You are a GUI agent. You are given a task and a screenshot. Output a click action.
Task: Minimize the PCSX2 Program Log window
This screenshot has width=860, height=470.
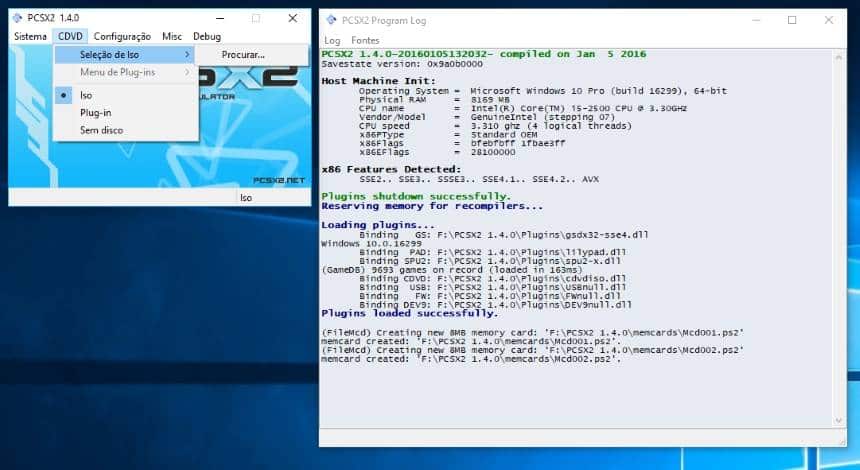(x=756, y=20)
